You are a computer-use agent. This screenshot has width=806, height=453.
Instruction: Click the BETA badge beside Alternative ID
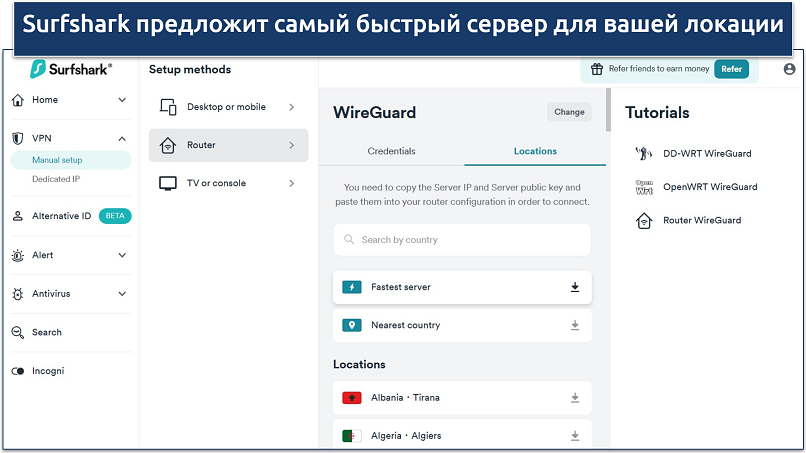click(115, 216)
